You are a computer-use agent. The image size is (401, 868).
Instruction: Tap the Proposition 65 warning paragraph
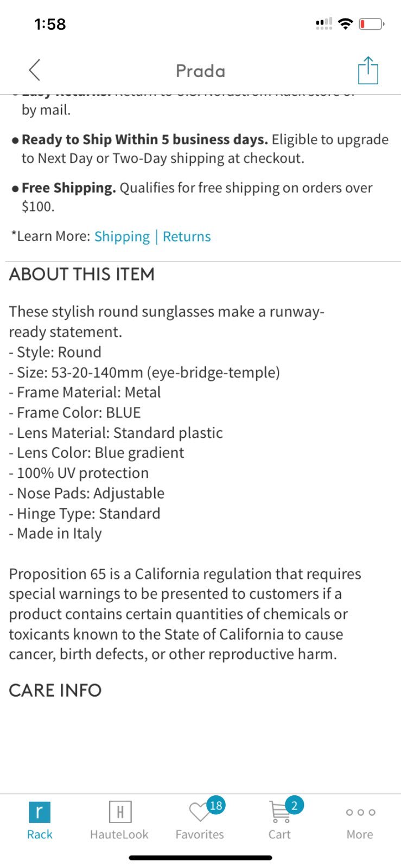pos(185,614)
